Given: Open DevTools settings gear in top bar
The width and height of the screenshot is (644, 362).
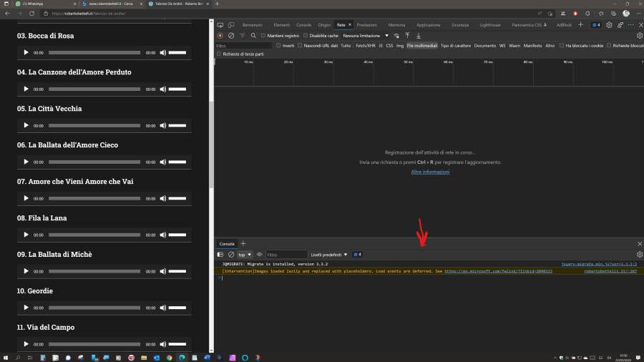Looking at the screenshot, I should pos(610,25).
